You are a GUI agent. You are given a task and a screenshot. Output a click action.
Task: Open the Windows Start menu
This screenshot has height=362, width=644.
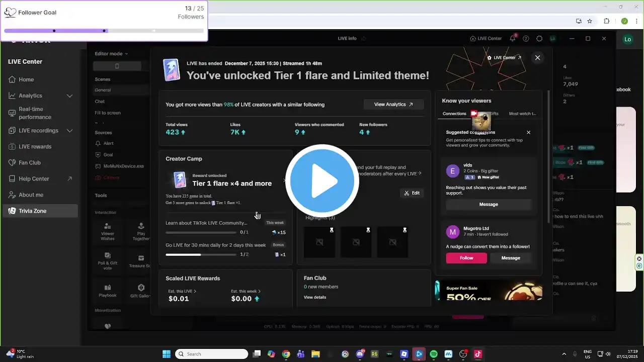pos(167,354)
